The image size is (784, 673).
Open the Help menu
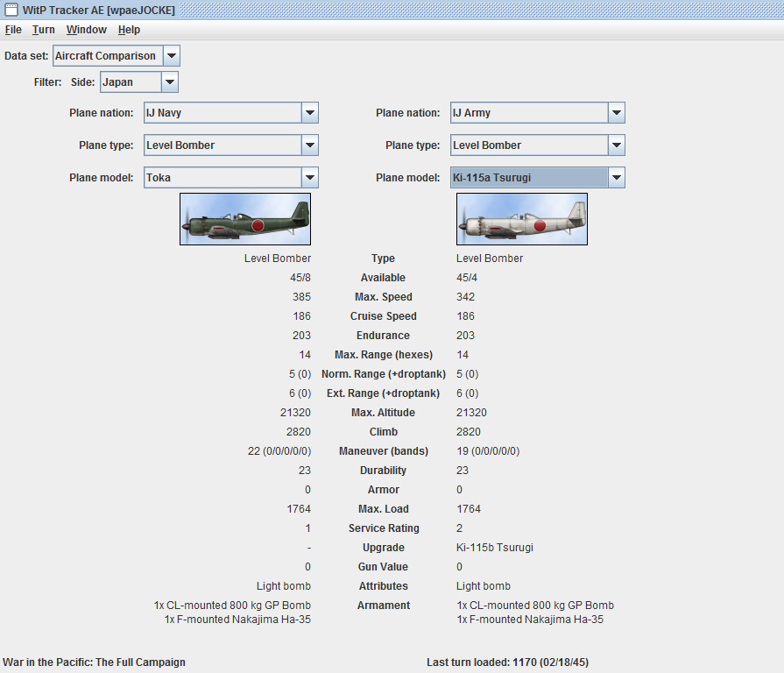click(x=129, y=30)
